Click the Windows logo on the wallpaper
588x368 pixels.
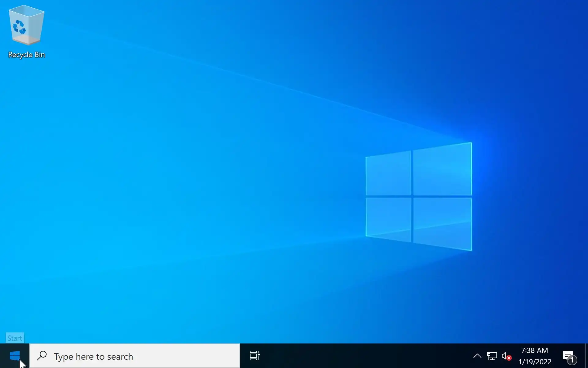[419, 196]
